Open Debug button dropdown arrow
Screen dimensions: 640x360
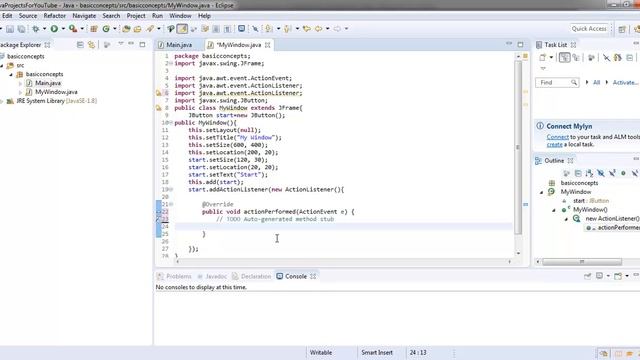click(44, 29)
